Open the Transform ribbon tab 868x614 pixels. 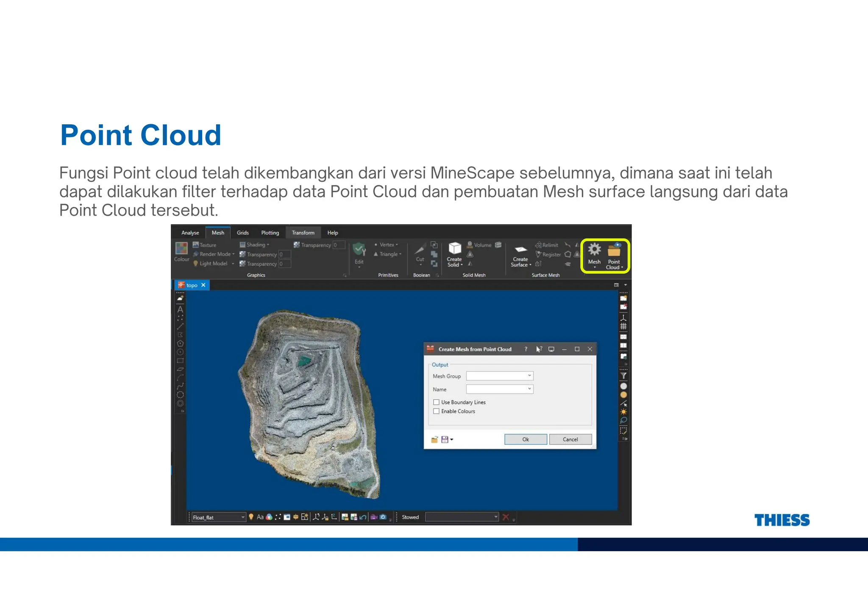(303, 233)
